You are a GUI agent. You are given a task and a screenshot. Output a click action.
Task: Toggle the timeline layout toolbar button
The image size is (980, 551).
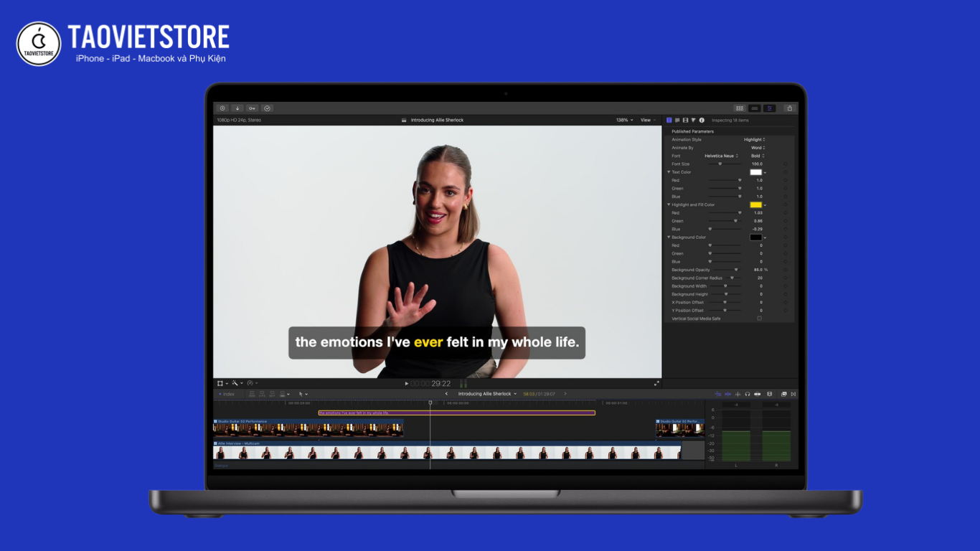[755, 108]
